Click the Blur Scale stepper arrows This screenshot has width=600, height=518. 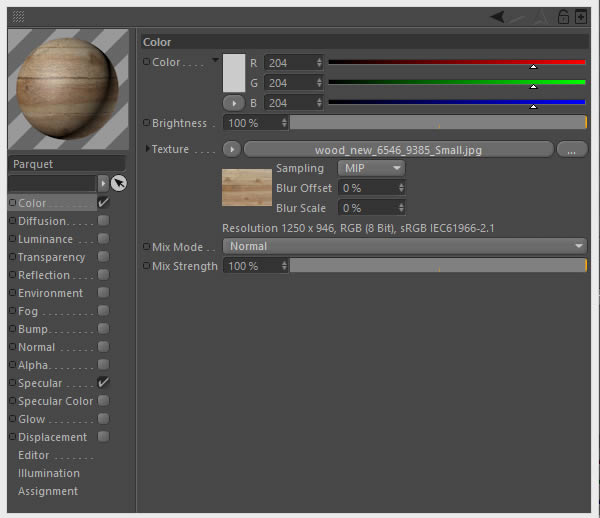(x=401, y=208)
